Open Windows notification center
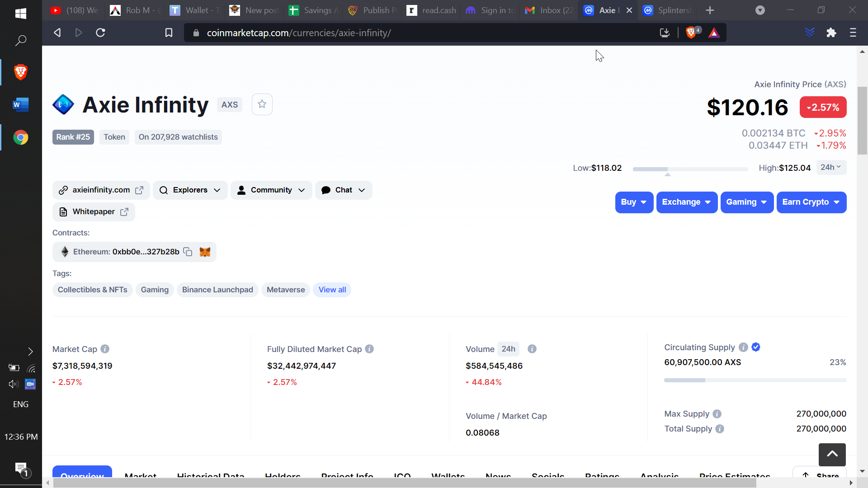 point(22,469)
